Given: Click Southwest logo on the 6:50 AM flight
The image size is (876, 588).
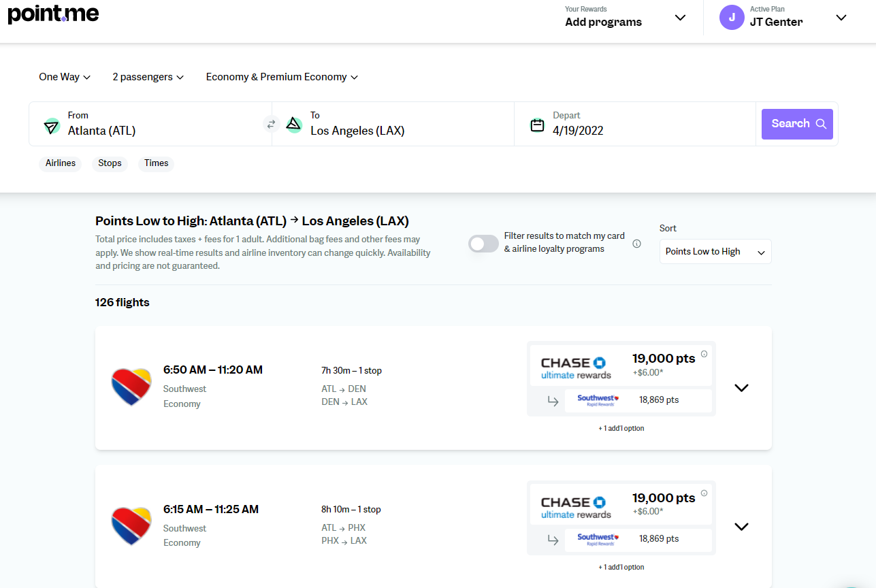Looking at the screenshot, I should pyautogui.click(x=131, y=387).
